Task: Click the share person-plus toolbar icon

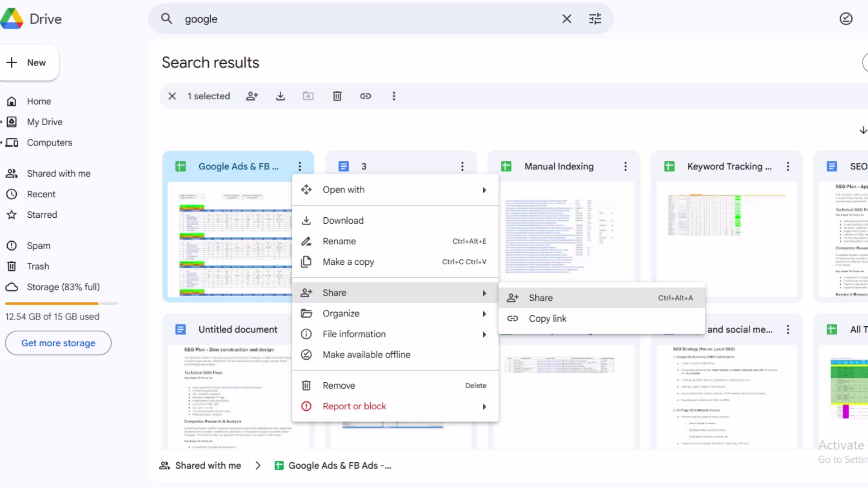Action: pos(252,96)
